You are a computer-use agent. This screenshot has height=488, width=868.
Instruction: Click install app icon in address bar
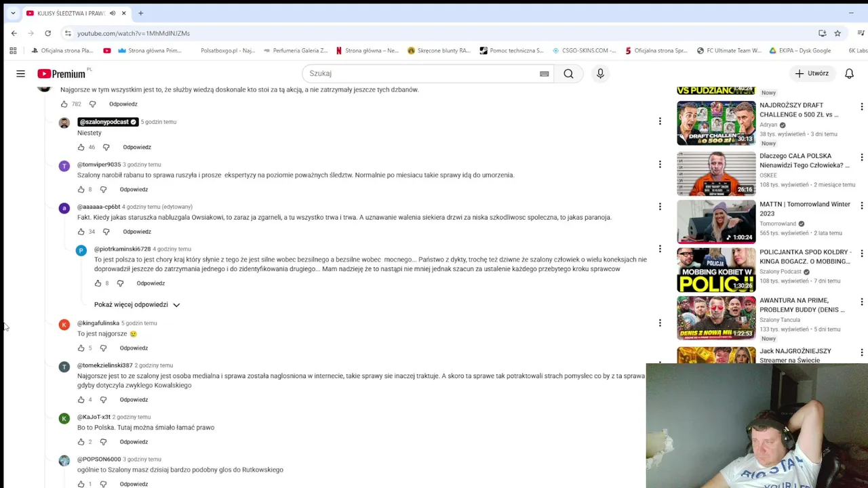pos(822,33)
